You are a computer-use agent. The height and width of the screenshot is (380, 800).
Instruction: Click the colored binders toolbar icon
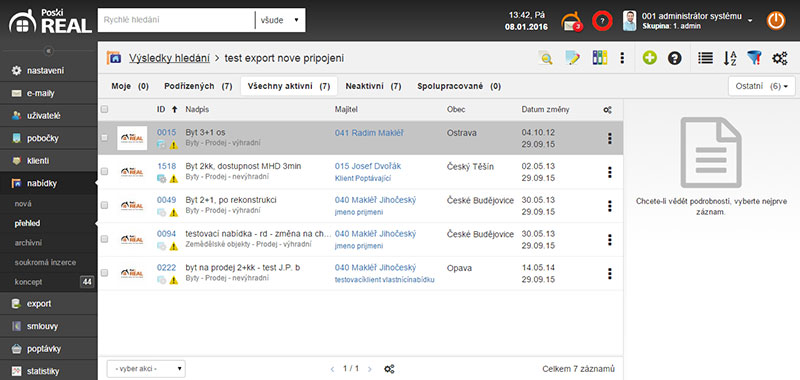pos(599,58)
